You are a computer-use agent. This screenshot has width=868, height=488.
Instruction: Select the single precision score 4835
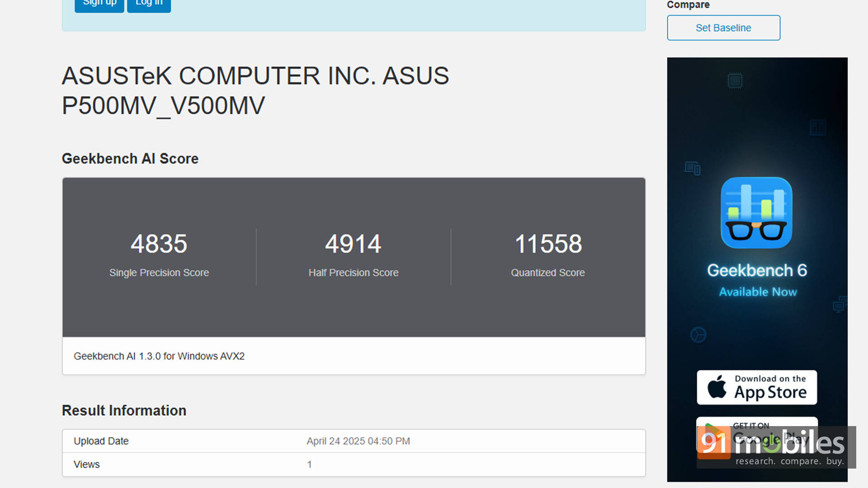click(x=159, y=244)
